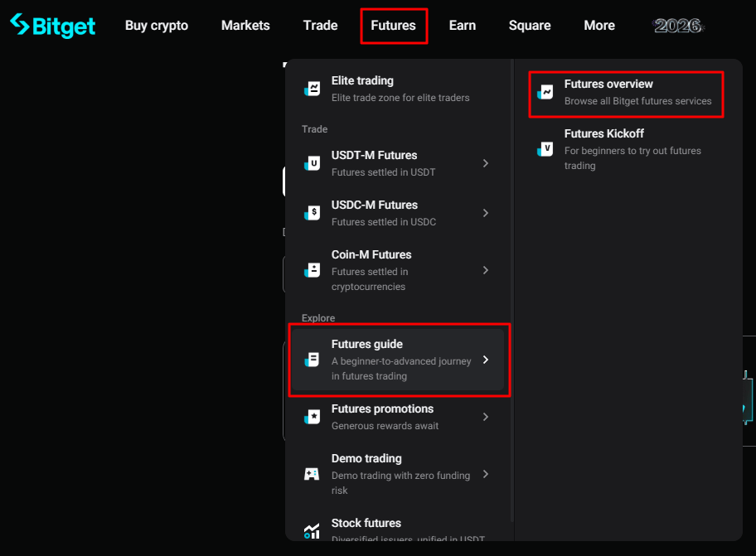
Task: Click 'Demo trading with zero funding' text
Action: (x=400, y=476)
